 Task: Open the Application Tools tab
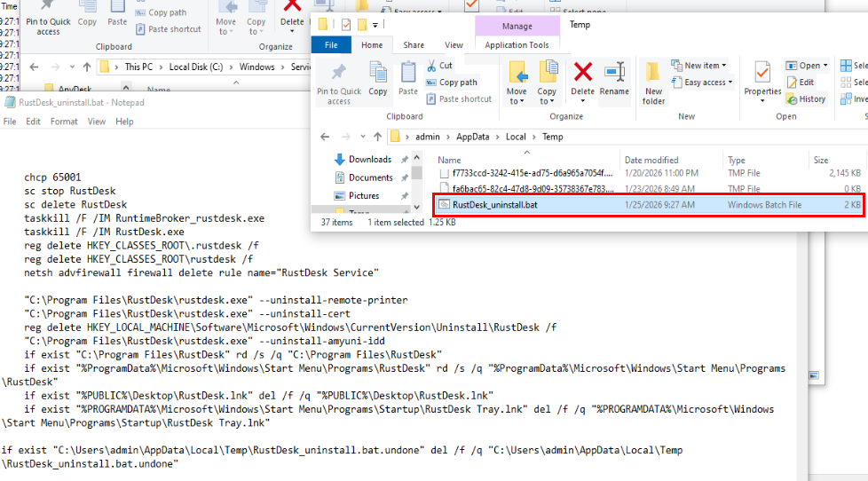(x=517, y=45)
